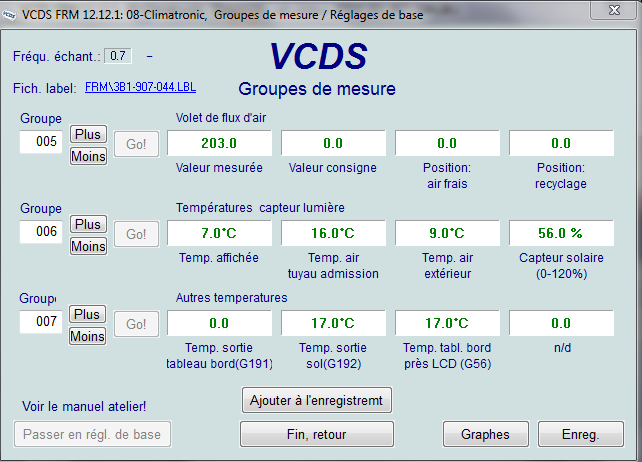
Task: Click the 'Températures capteur lumière' heading
Action: click(x=260, y=208)
